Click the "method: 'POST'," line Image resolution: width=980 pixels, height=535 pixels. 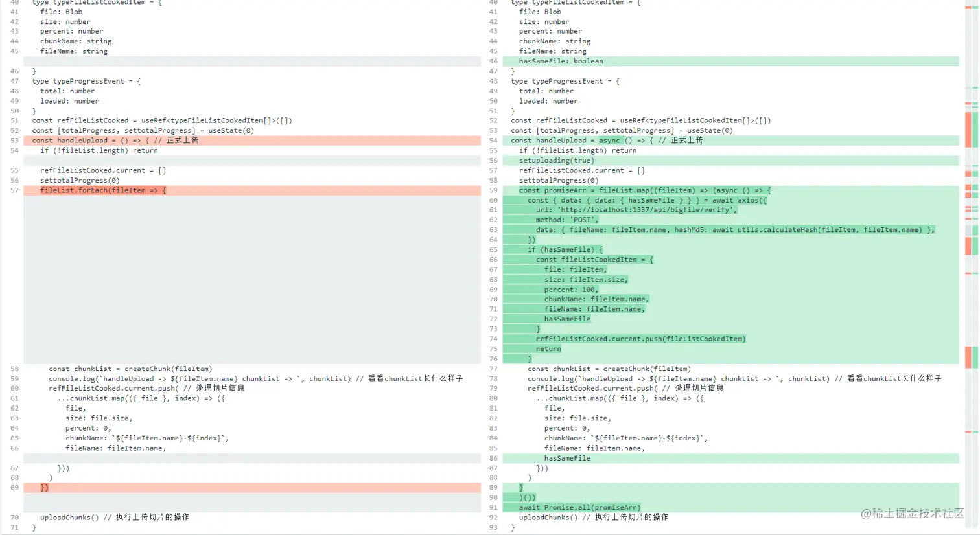pos(730,220)
